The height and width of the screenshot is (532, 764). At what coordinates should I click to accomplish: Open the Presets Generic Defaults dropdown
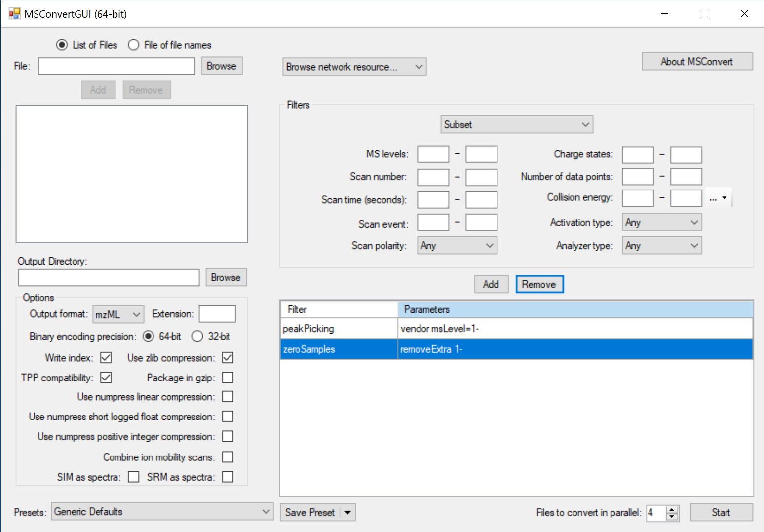pyautogui.click(x=162, y=512)
